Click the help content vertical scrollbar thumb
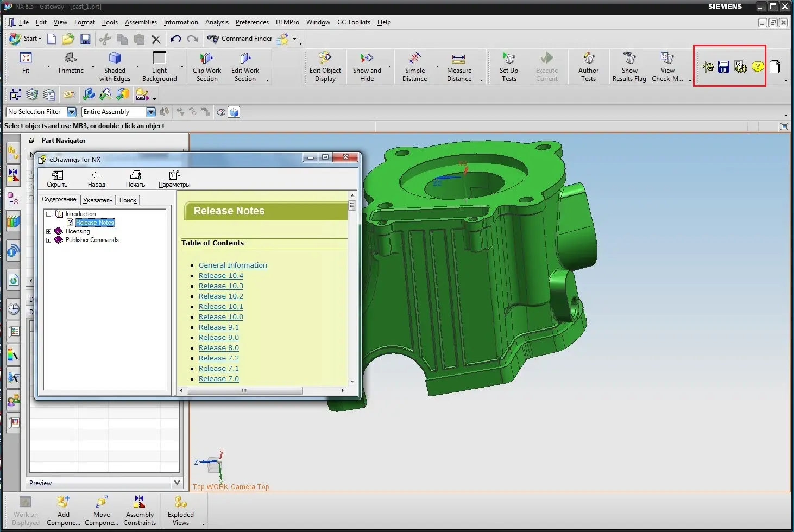 click(x=352, y=206)
